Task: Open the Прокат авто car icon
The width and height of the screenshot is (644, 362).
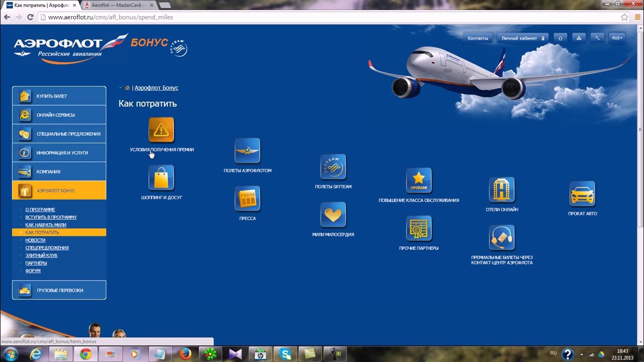Action: [582, 194]
